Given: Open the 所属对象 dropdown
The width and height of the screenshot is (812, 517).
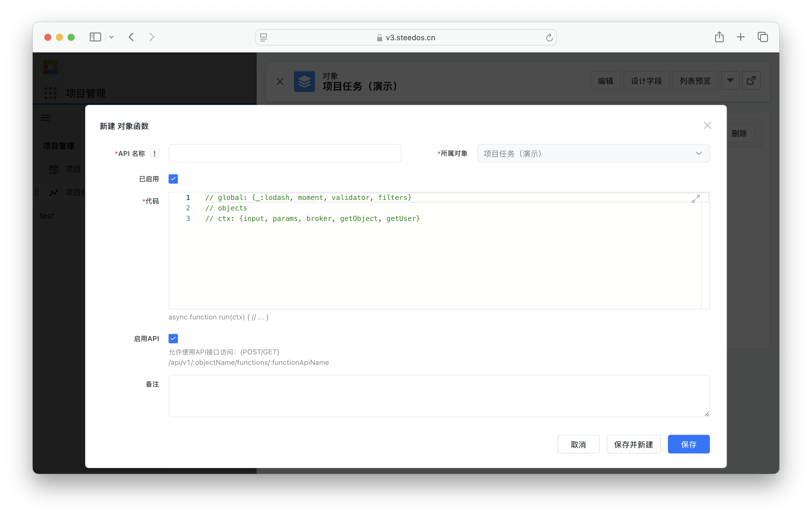Looking at the screenshot, I should point(593,154).
